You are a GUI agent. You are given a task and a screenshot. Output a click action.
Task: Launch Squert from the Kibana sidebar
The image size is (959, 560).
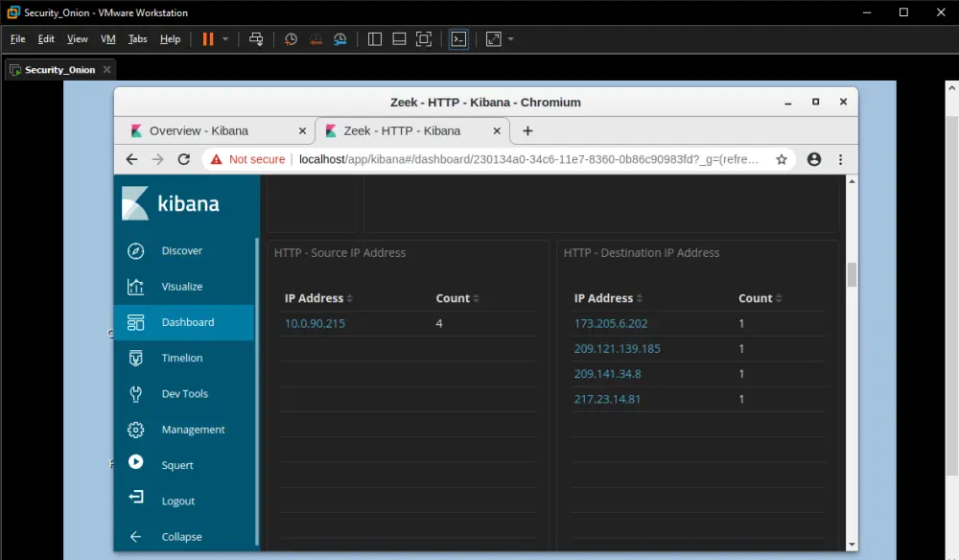point(184,465)
